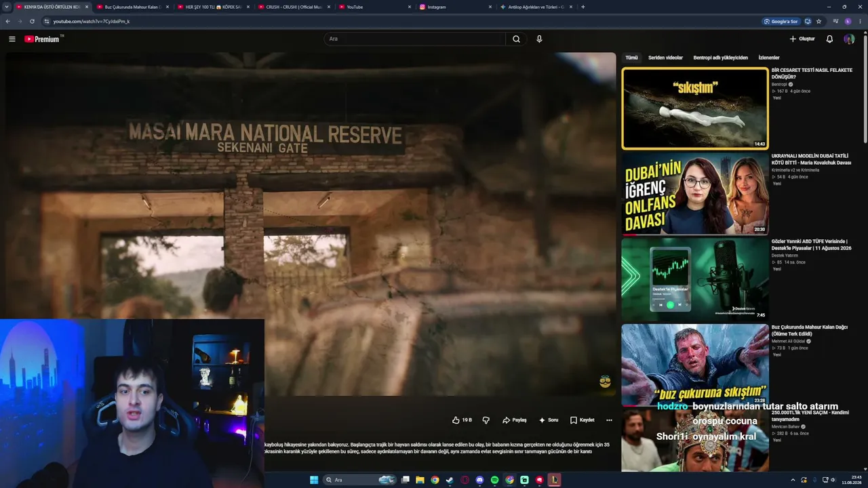
Task: Reload the current page
Action: click(32, 22)
